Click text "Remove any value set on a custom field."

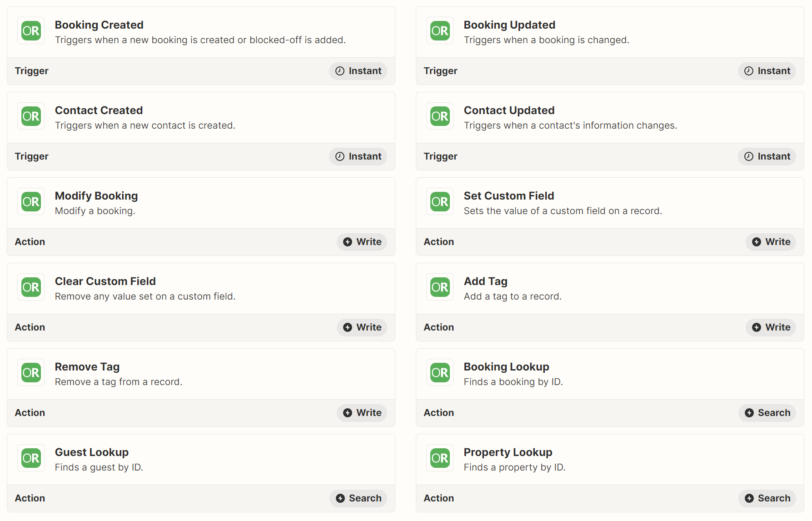click(145, 296)
